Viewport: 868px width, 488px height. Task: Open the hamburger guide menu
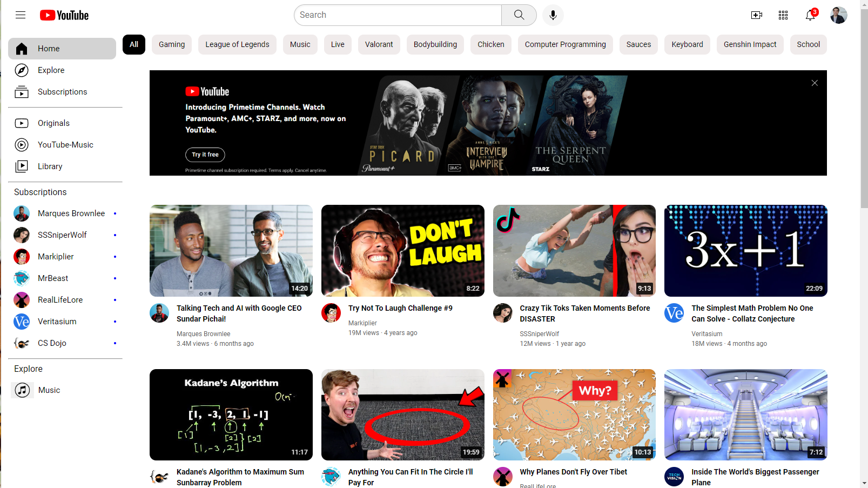[21, 15]
